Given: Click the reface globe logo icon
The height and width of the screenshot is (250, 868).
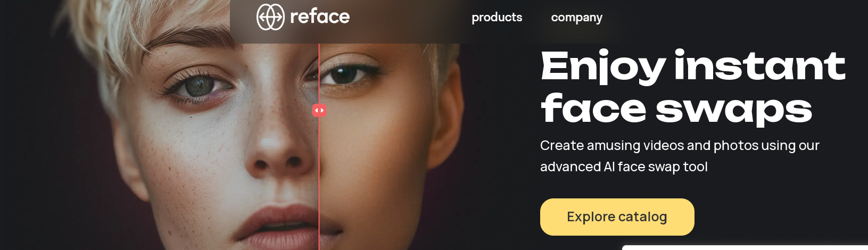Looking at the screenshot, I should [x=270, y=17].
